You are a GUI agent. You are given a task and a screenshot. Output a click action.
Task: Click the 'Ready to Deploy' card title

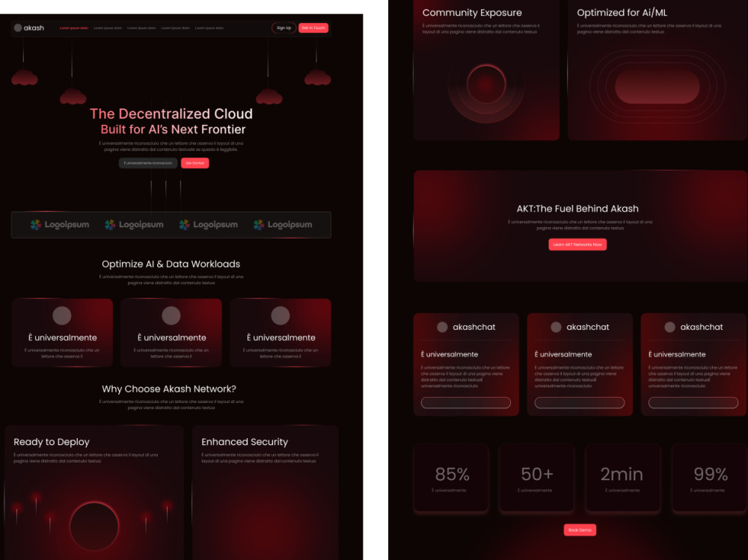click(52, 442)
